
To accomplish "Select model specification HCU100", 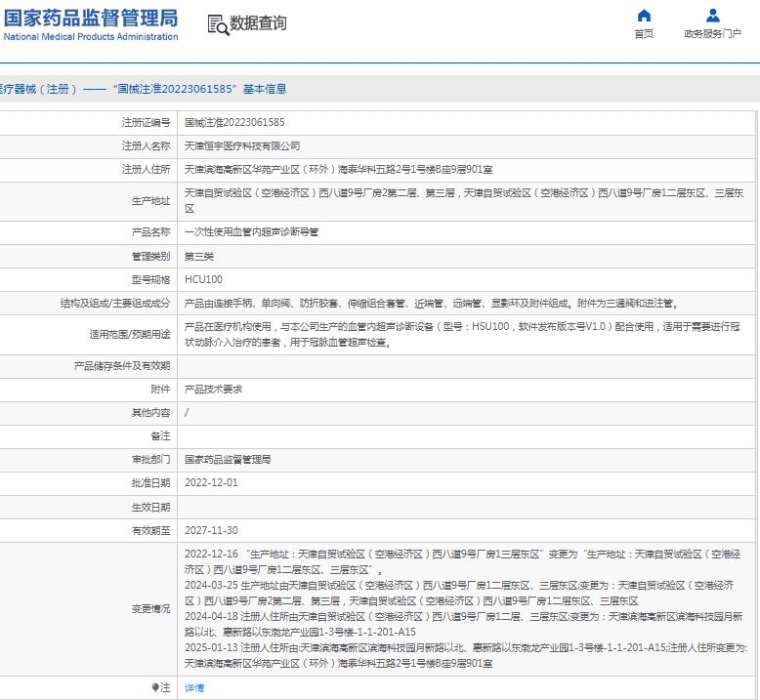I will (203, 279).
